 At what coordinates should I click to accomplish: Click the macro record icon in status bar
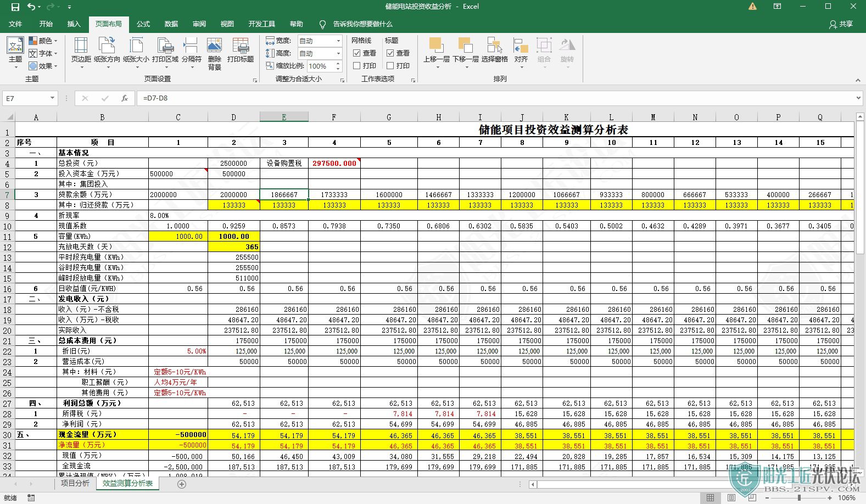click(x=31, y=498)
